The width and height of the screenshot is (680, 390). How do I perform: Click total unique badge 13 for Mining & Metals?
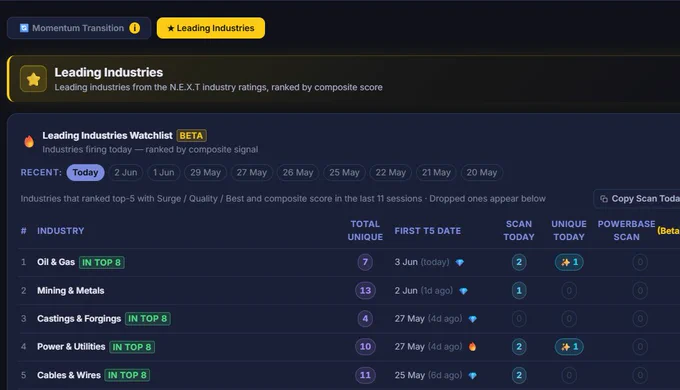click(365, 290)
